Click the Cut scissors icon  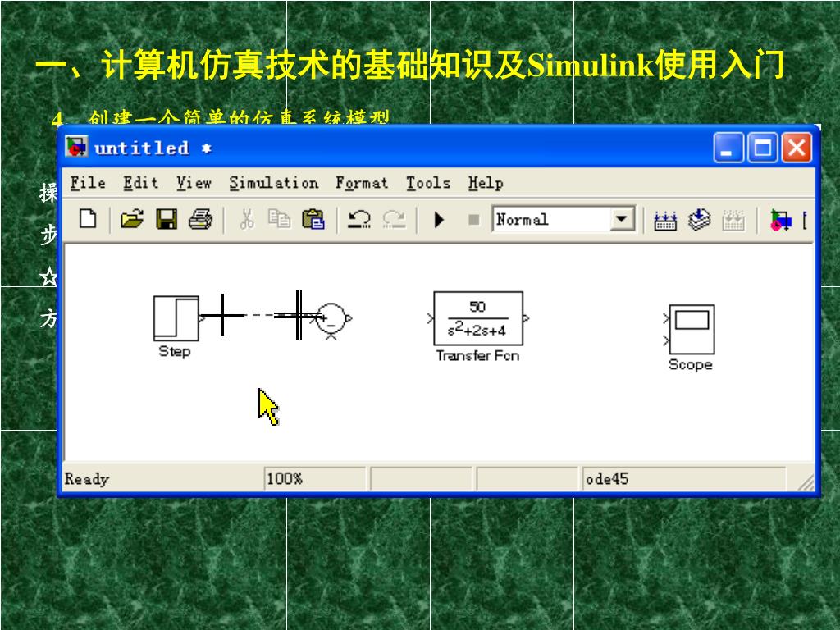click(246, 219)
